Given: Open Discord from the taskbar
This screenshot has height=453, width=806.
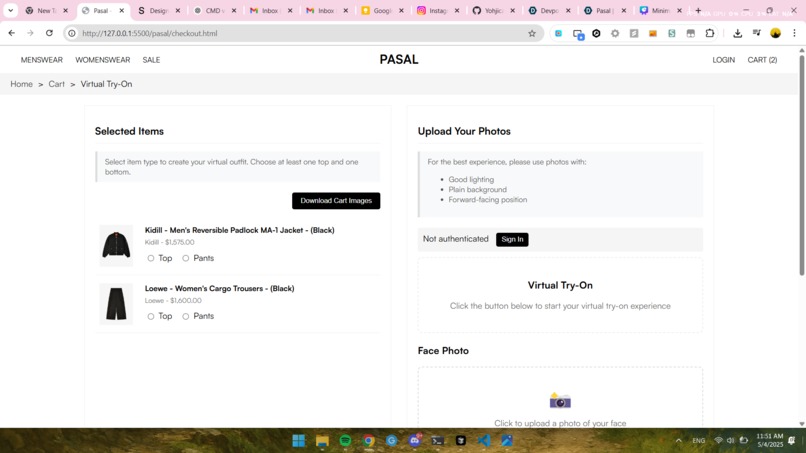Looking at the screenshot, I should (415, 441).
